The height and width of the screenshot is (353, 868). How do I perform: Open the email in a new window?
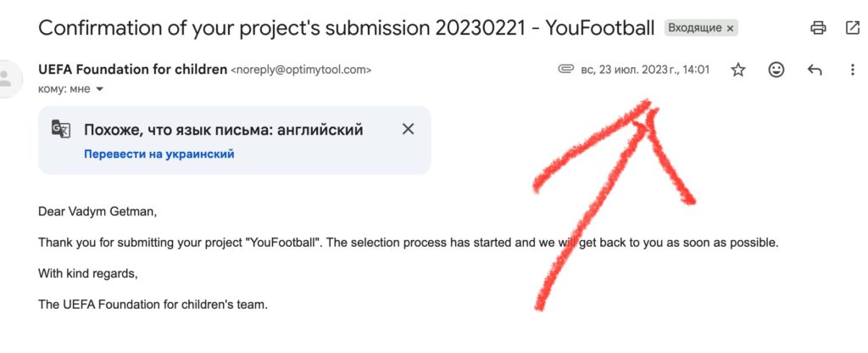click(x=853, y=28)
